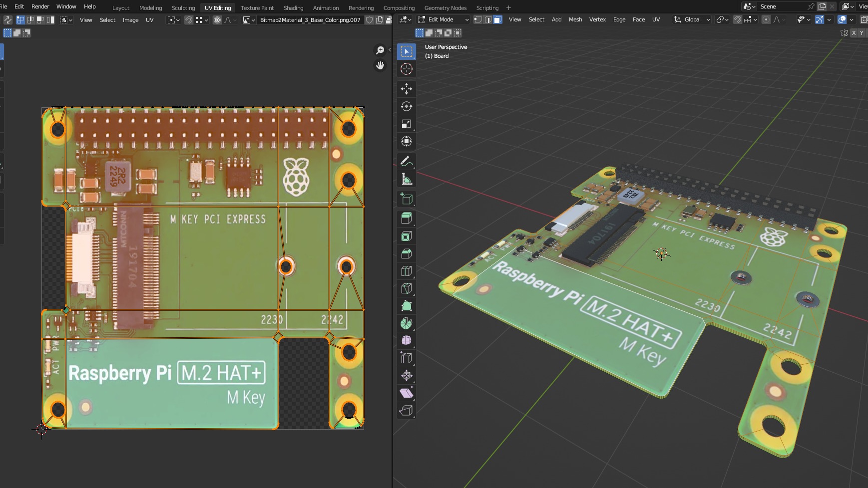Screen dimensions: 868x488
Task: Switch to the Shading workspace tab
Action: [293, 8]
